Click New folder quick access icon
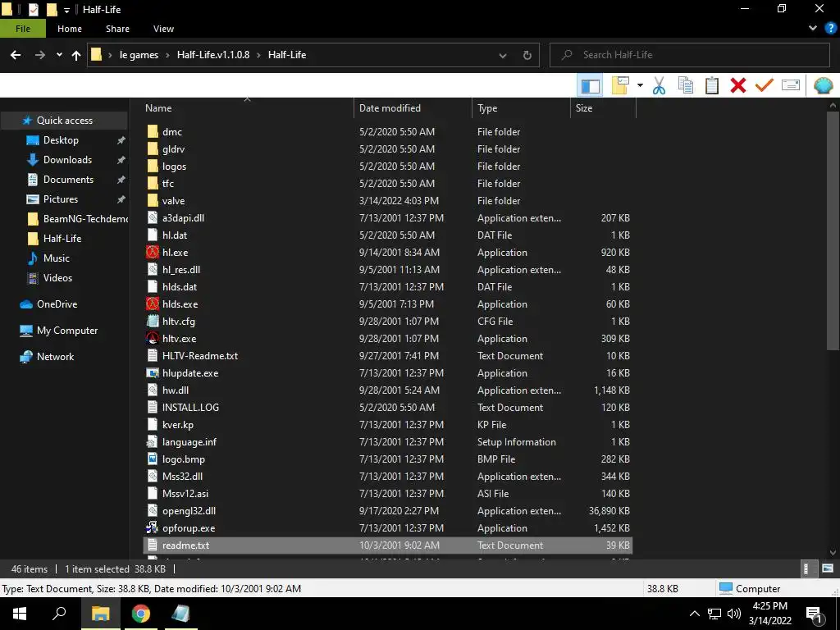 (x=52, y=9)
